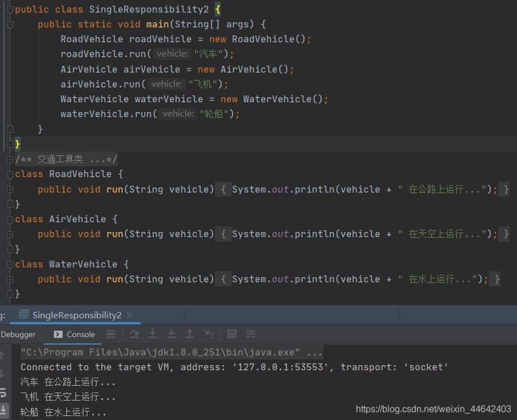The height and width of the screenshot is (420, 517).
Task: Close the SingleResponsibility2 debug session tab
Action: click(130, 315)
